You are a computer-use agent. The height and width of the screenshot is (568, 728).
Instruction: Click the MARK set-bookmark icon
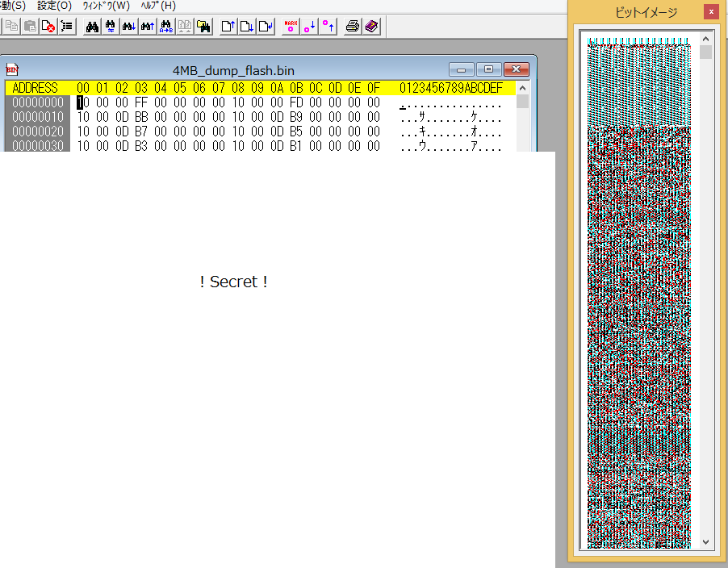291,27
